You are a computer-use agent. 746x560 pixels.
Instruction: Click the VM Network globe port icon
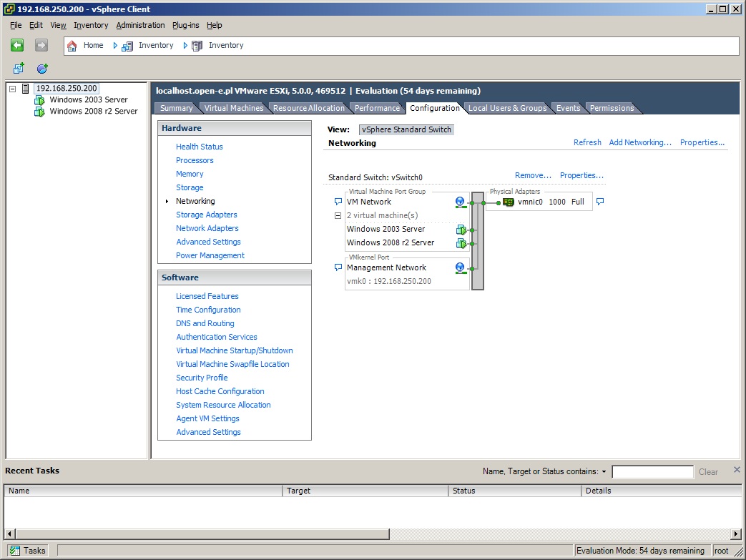click(x=460, y=202)
